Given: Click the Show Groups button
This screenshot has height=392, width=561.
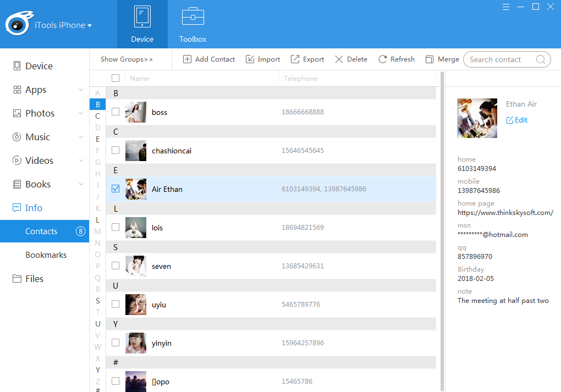Looking at the screenshot, I should 127,59.
